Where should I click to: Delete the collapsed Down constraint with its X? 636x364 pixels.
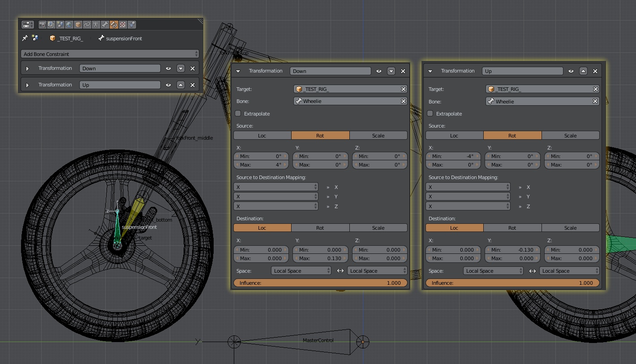click(193, 69)
